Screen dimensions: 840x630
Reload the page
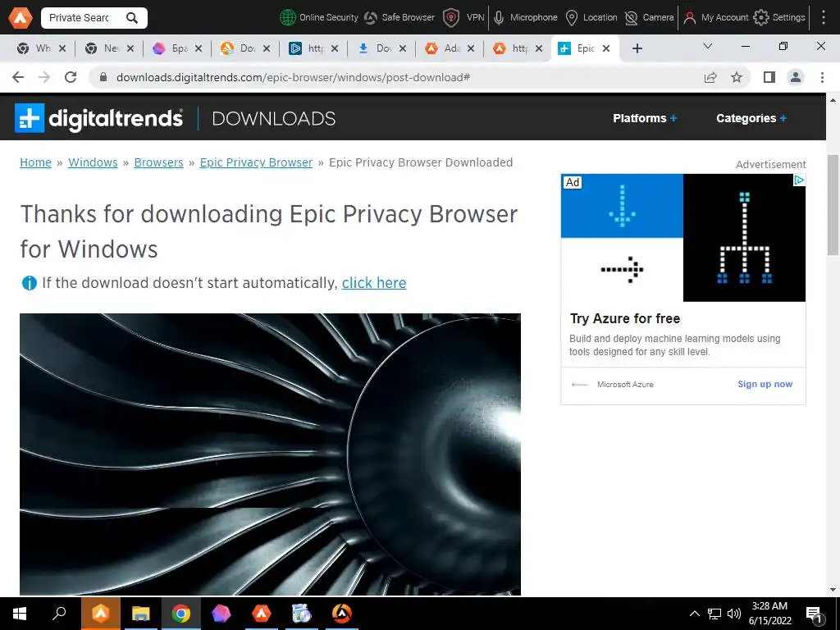[x=71, y=78]
